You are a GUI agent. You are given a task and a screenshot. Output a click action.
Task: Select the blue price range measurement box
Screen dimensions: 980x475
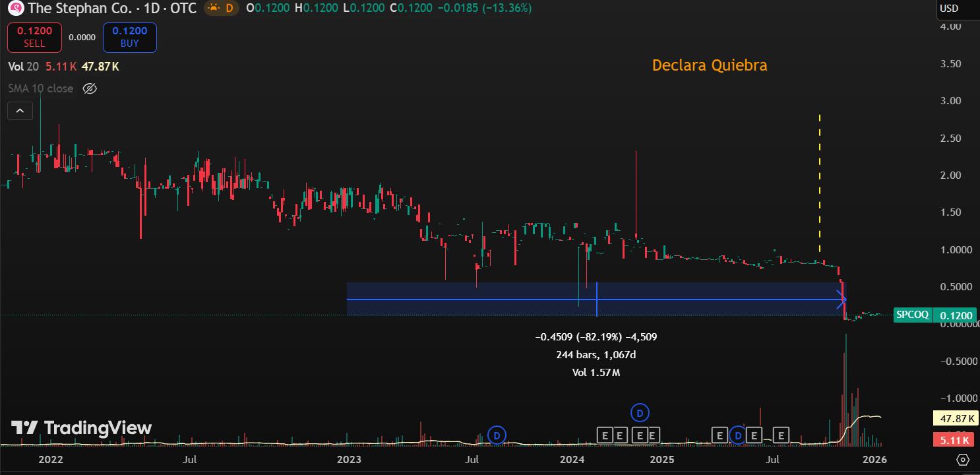click(x=462, y=292)
